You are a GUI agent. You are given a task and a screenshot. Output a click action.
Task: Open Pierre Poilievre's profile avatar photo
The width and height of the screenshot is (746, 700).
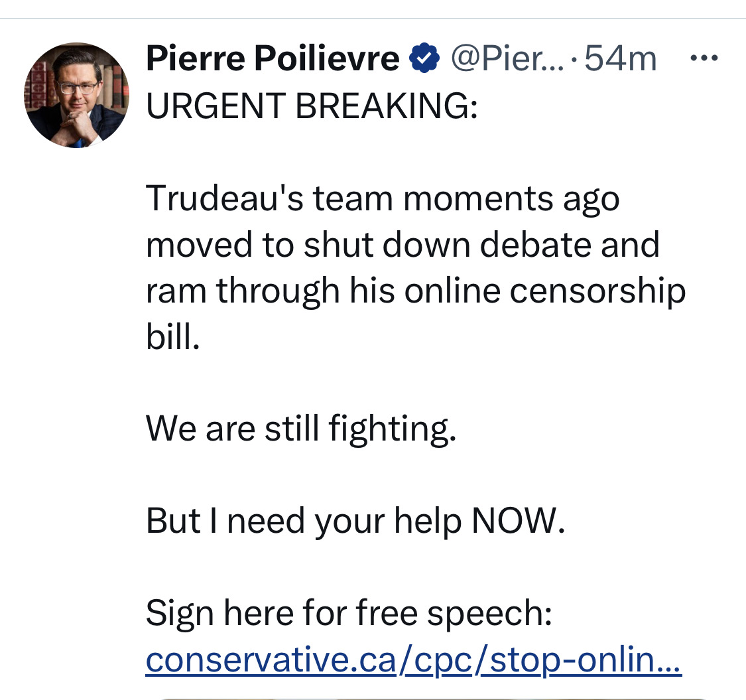(x=77, y=96)
